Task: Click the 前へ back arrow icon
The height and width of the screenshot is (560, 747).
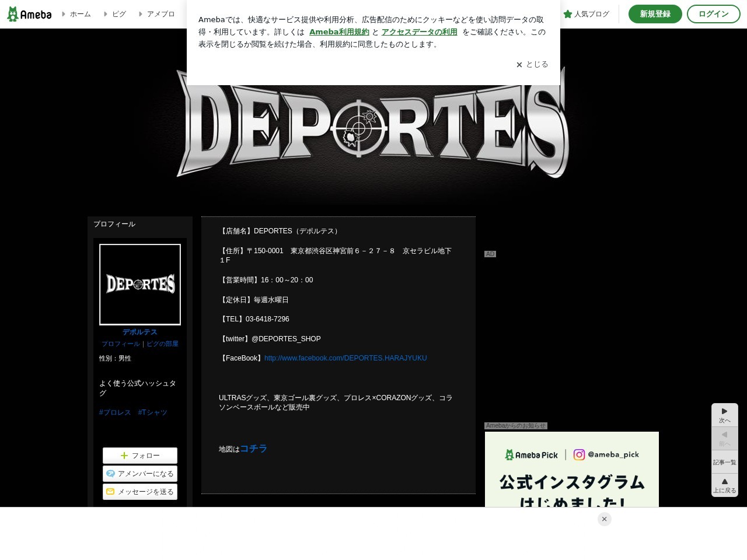Action: click(725, 434)
